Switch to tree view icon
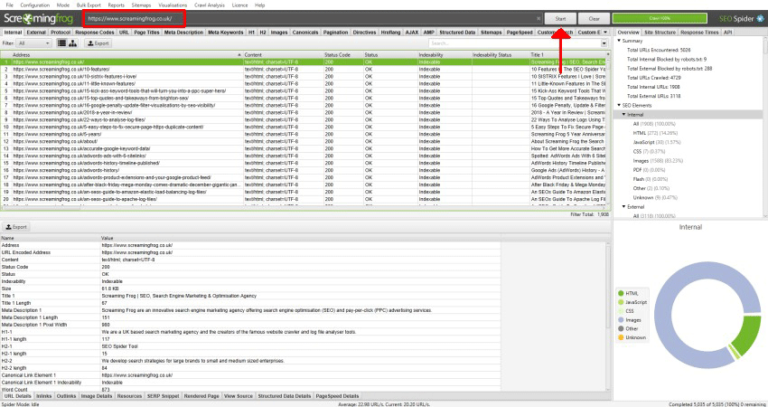This screenshot has height=407, width=768. pyautogui.click(x=73, y=43)
